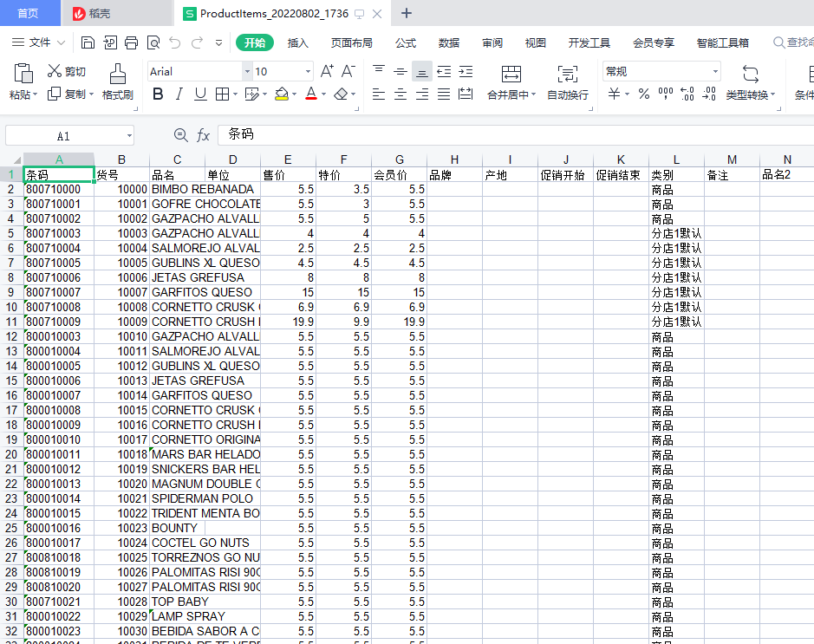The image size is (814, 644).
Task: Increase decimal places
Action: (x=687, y=94)
